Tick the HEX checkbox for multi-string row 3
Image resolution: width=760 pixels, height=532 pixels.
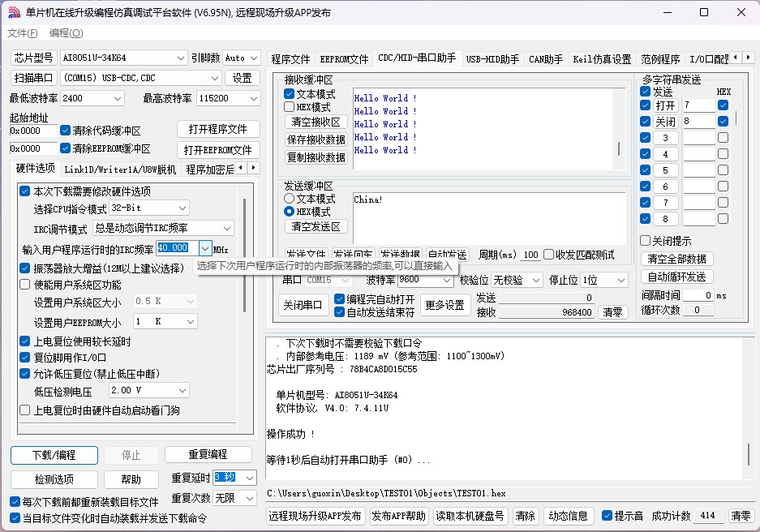coord(723,138)
